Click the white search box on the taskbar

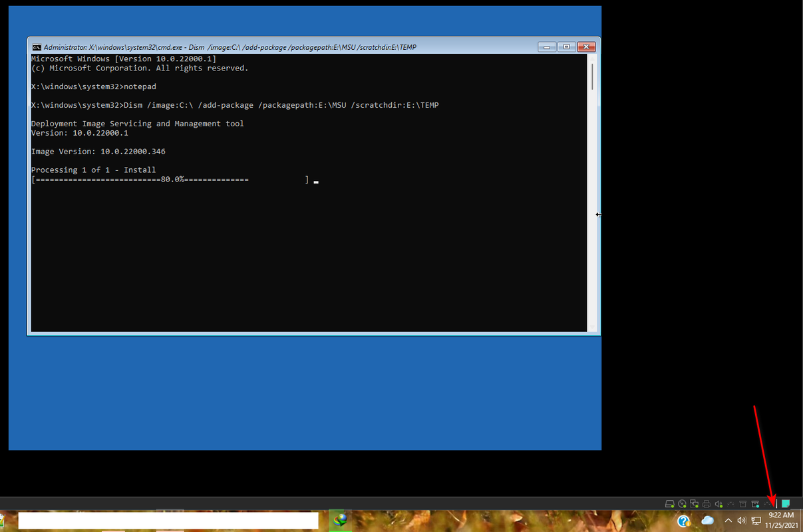(x=168, y=521)
